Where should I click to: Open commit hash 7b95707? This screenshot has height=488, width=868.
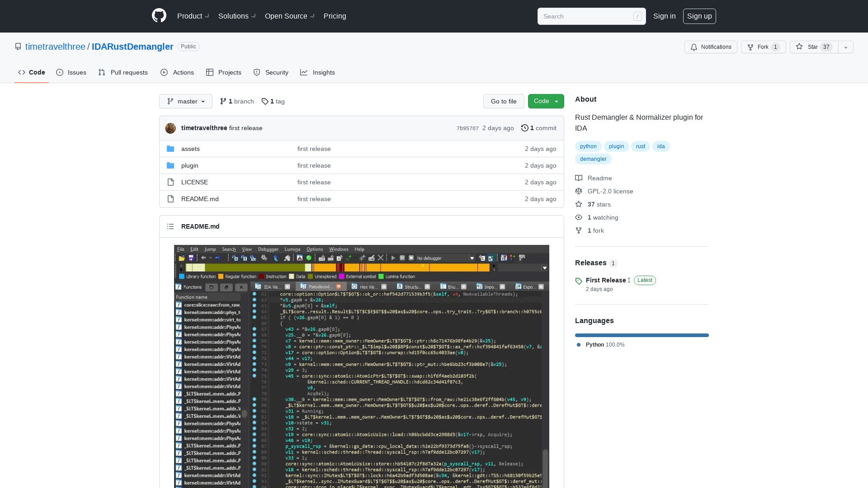coord(467,128)
